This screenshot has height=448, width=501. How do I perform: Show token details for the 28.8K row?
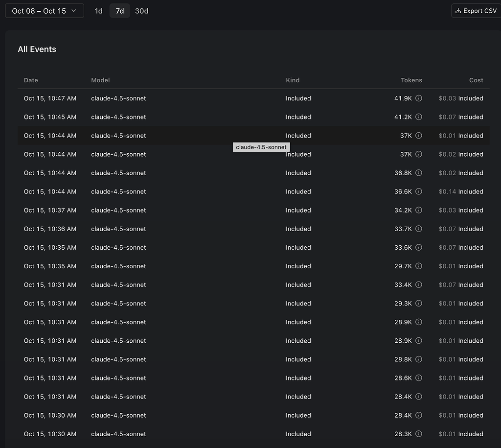419,359
